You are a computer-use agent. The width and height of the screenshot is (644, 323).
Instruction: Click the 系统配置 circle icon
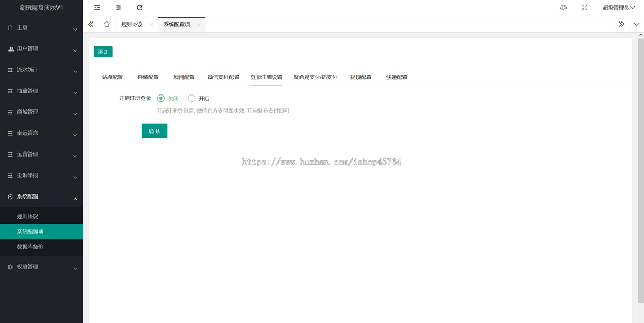(10, 196)
